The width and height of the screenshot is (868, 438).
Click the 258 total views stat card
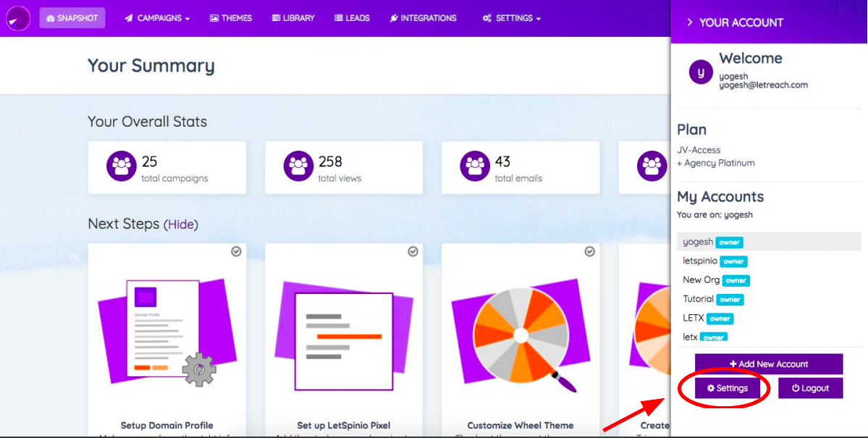[344, 167]
